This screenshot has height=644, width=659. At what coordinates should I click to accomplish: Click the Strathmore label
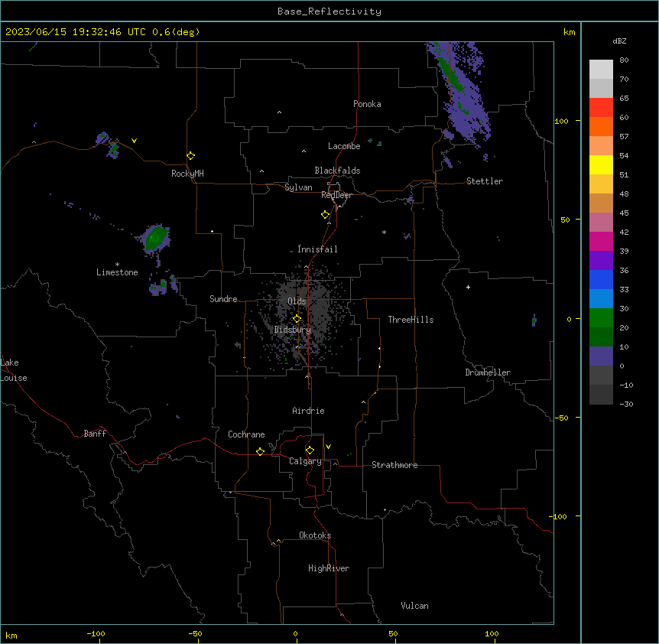click(x=394, y=465)
